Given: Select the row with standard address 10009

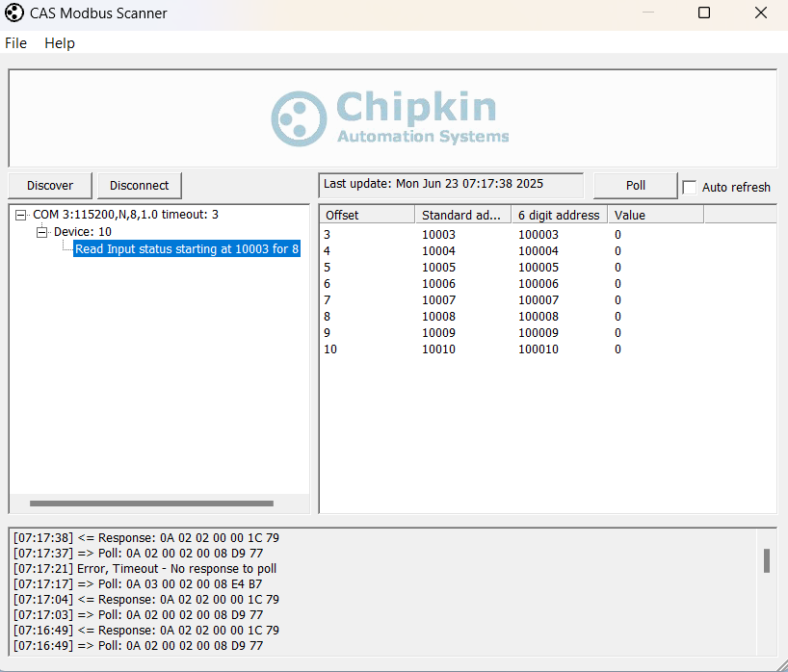Looking at the screenshot, I should click(548, 332).
